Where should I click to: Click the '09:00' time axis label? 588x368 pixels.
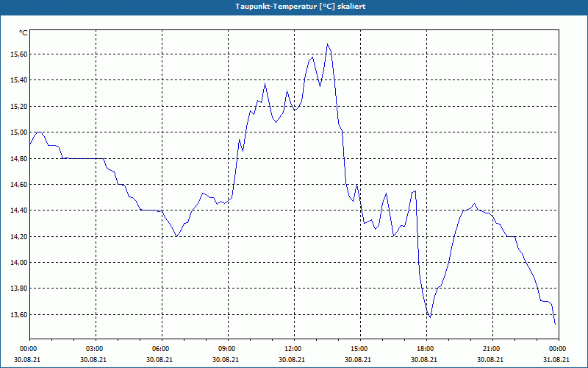228,349
